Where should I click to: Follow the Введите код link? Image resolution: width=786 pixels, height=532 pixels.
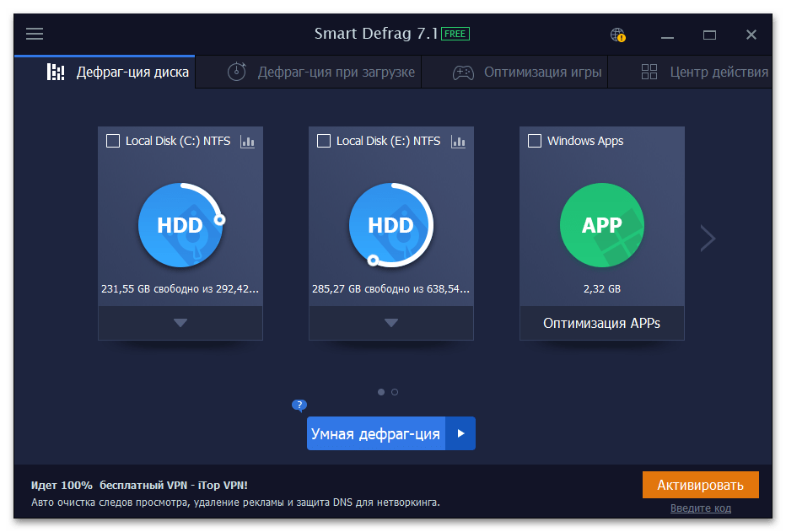(x=701, y=508)
